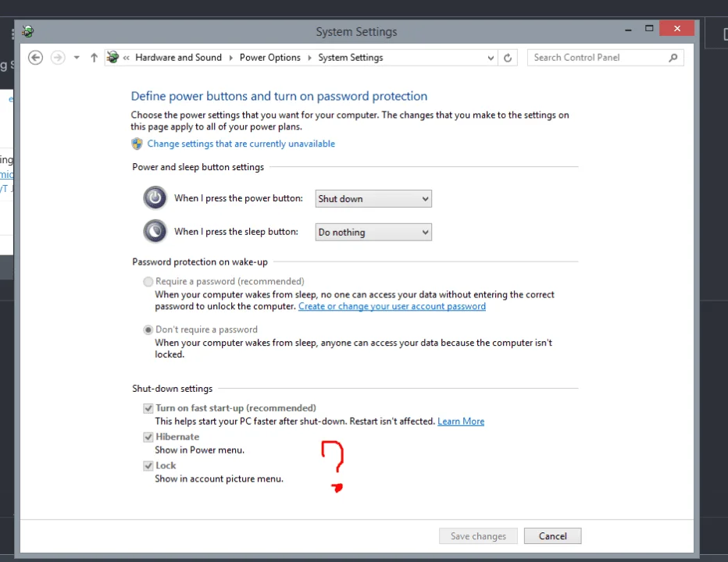
Task: Select Don't require a password option
Action: (x=148, y=329)
